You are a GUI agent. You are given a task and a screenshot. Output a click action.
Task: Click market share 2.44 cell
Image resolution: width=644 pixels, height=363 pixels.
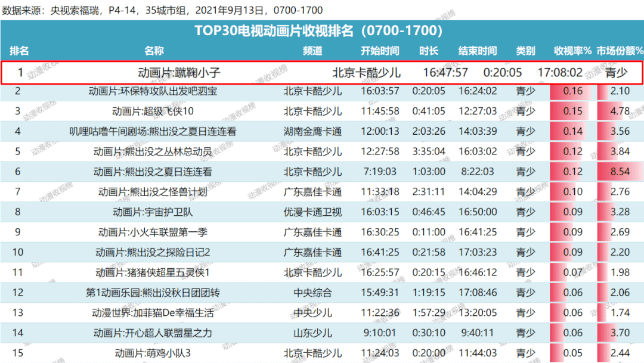(620, 353)
